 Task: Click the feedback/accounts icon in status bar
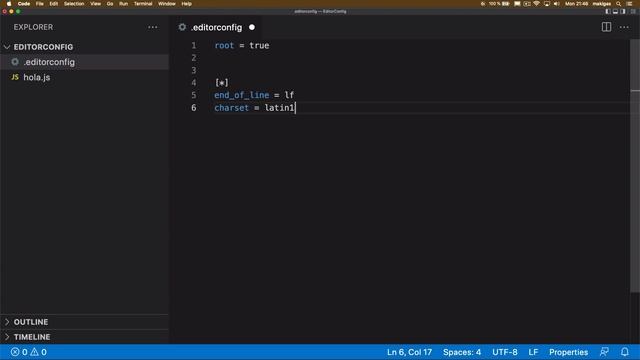tap(604, 352)
